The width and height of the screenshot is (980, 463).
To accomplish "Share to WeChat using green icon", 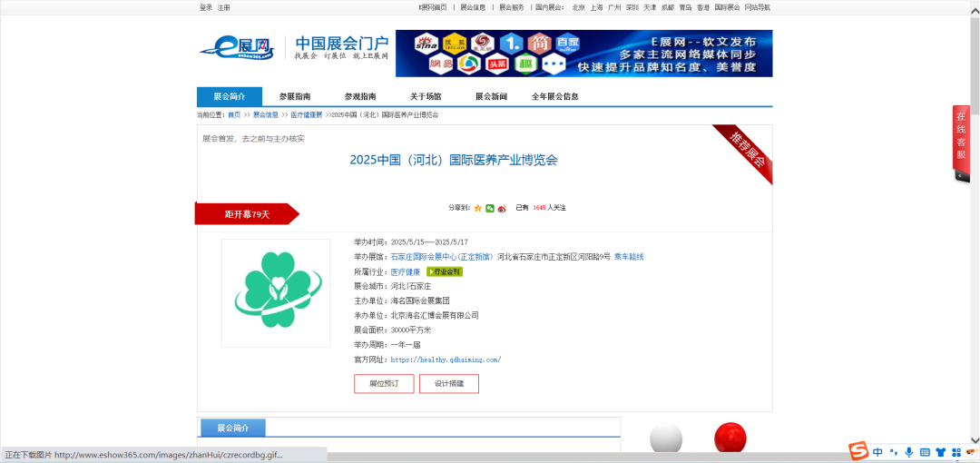I will pos(490,208).
